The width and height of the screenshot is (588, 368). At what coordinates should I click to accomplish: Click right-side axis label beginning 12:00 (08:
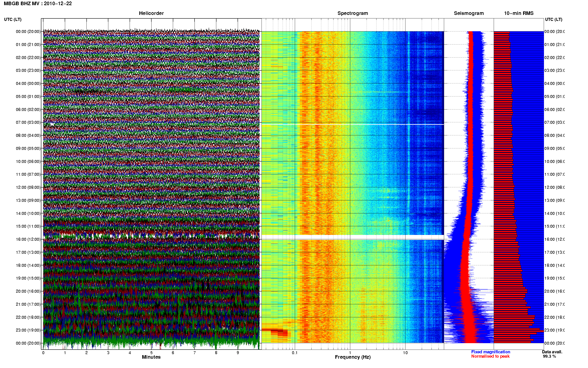pos(555,187)
